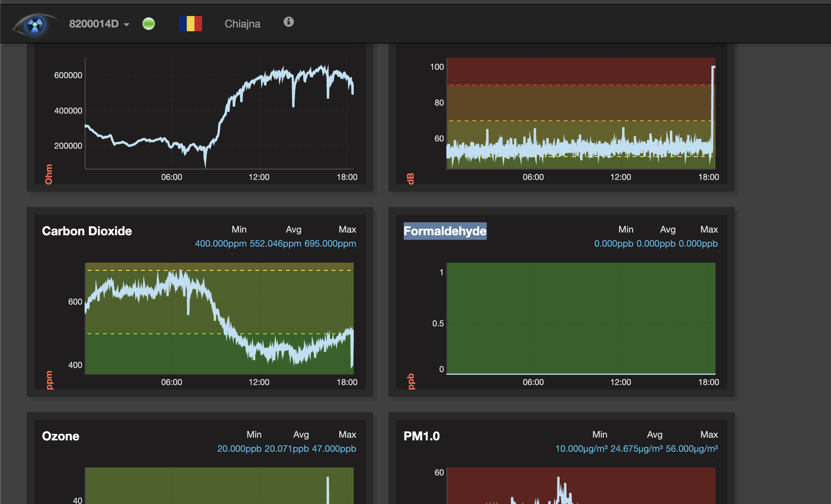The image size is (831, 504).
Task: Click Carbon Dioxide average value 552.046ppm
Action: point(275,244)
